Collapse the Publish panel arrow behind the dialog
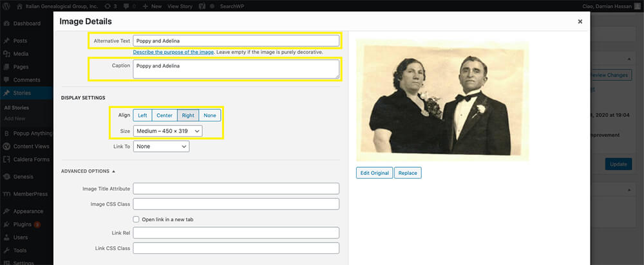This screenshot has height=265, width=644. pos(629,59)
